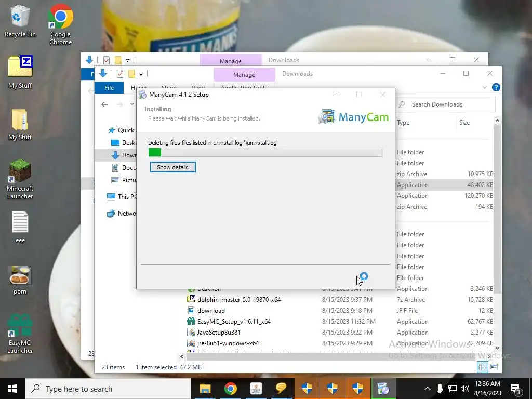532x399 pixels.
Task: Select the jre-8u51-windows-x64 file
Action: (228, 343)
